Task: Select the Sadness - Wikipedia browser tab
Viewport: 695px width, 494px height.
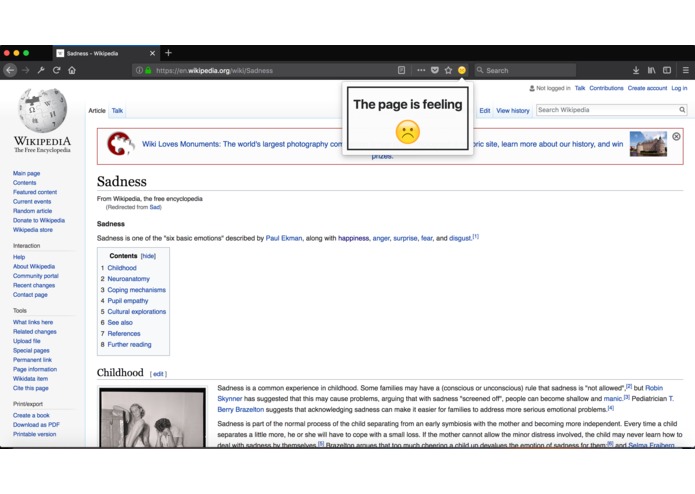Action: pyautogui.click(x=105, y=53)
